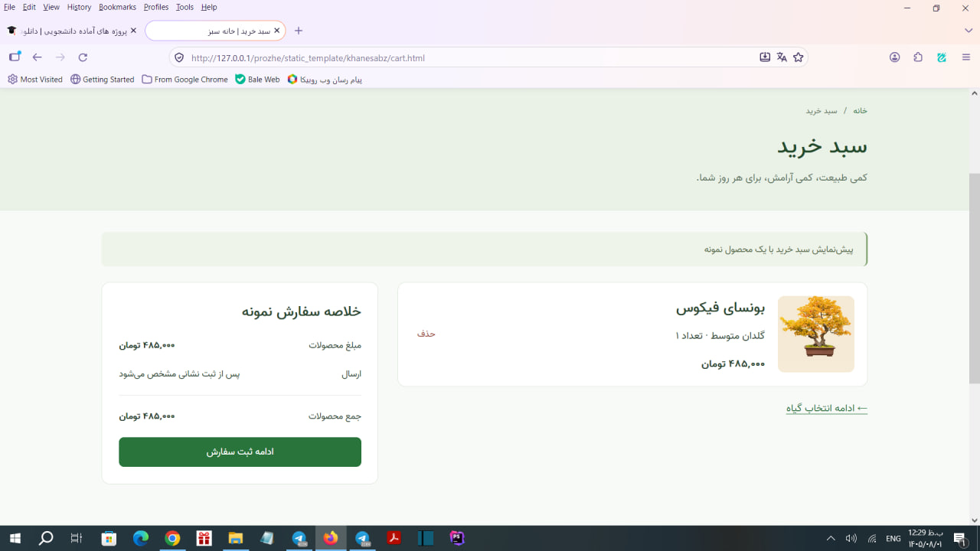980x551 pixels.
Task: Launch Google Chrome from the taskbar
Action: tap(172, 539)
